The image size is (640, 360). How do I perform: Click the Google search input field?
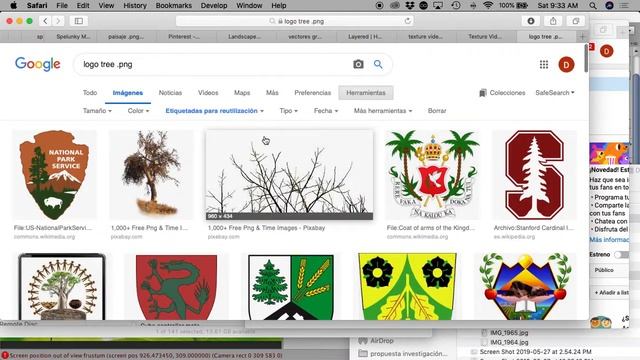[212, 64]
